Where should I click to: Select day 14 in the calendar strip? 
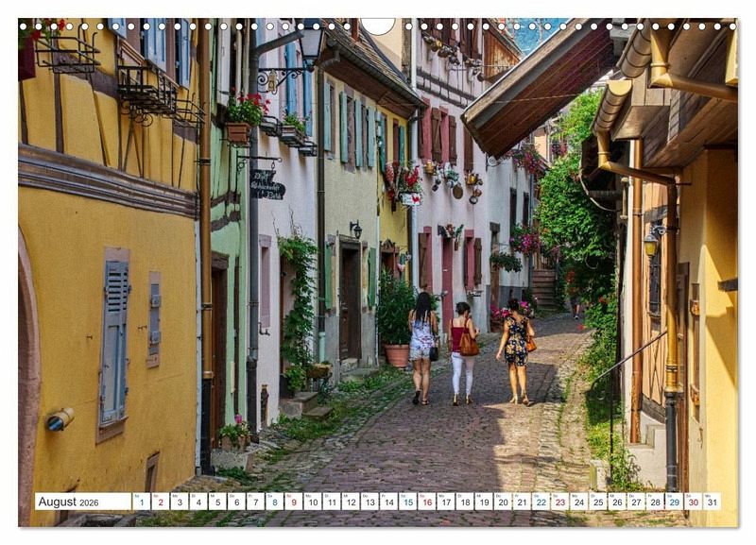[x=389, y=502]
